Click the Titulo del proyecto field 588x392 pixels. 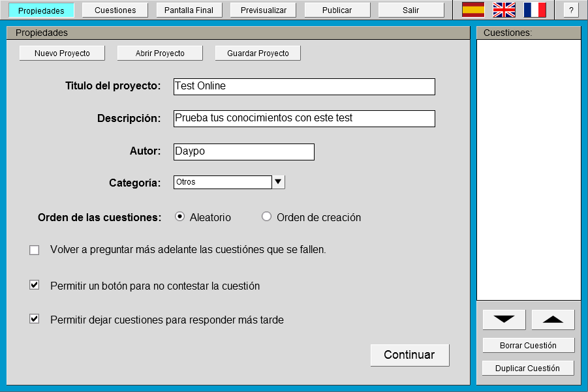[x=304, y=87]
